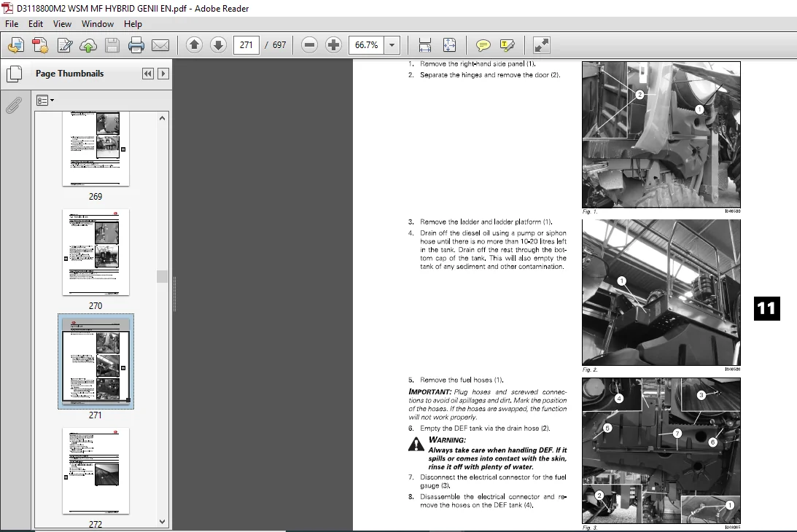Click the Attachments paperclip icon
Viewport: 797px width, 532px height.
click(14, 105)
